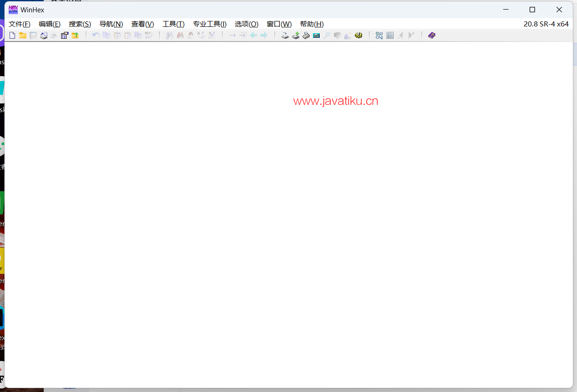Click the left triangle with minus icon
This screenshot has width=577, height=392.
point(400,35)
